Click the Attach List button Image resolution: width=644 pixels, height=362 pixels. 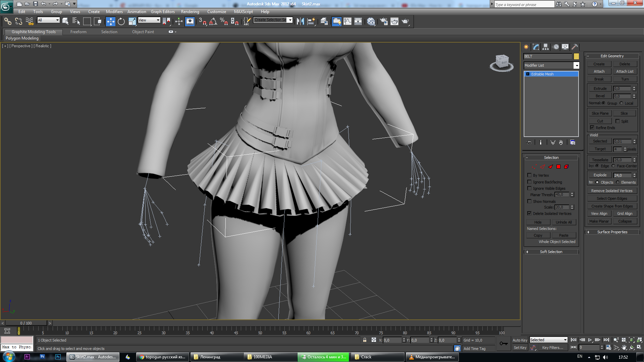625,71
